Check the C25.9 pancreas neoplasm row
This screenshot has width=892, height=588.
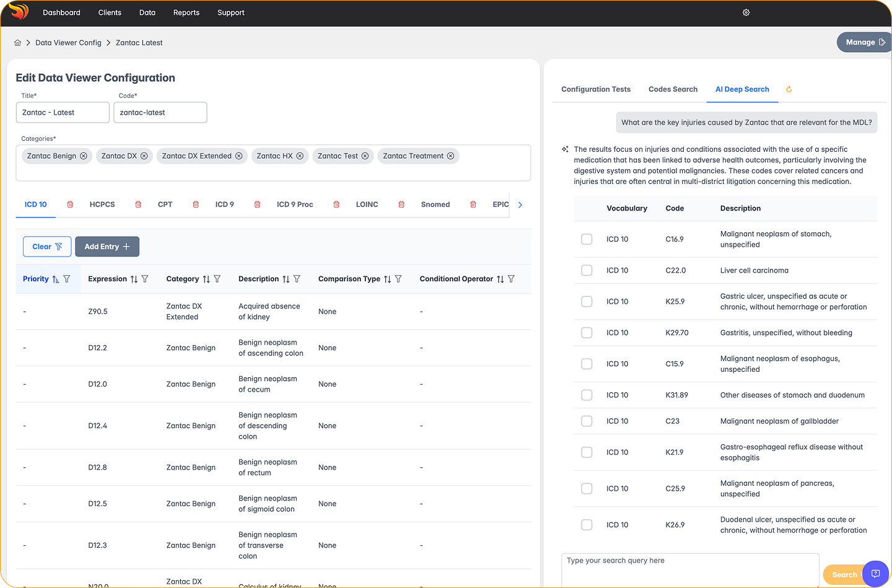(587, 488)
